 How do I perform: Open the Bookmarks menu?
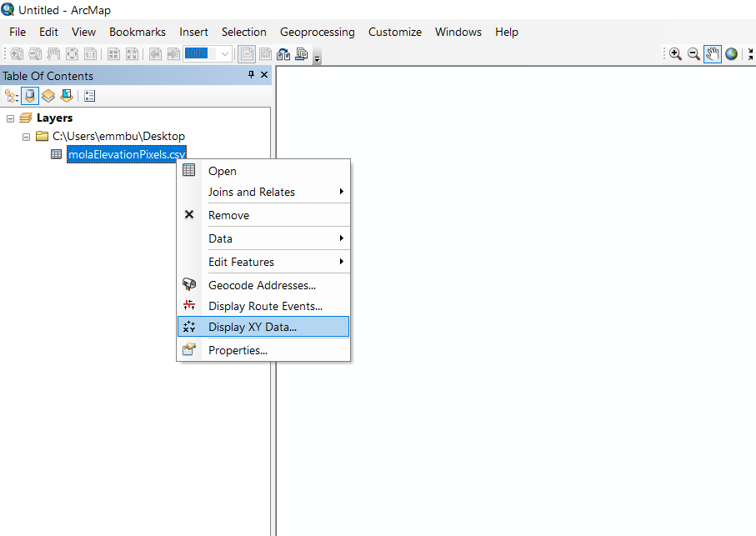point(138,32)
